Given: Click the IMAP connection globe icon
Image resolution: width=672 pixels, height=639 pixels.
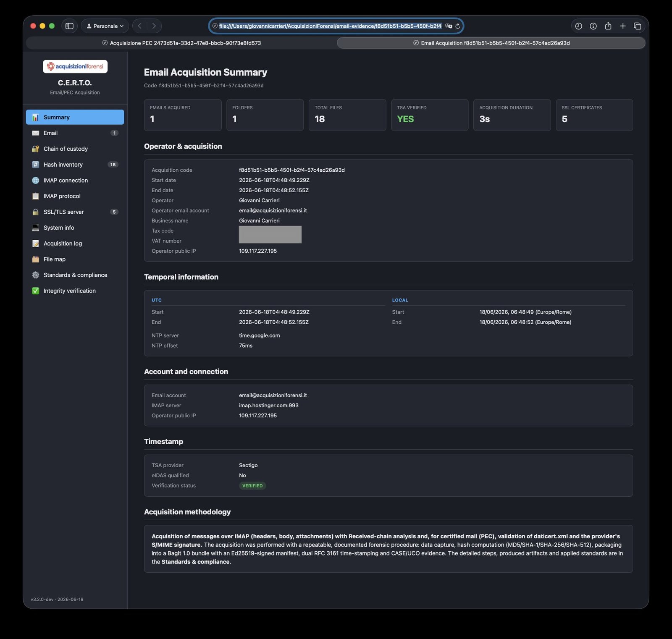Looking at the screenshot, I should pos(36,180).
